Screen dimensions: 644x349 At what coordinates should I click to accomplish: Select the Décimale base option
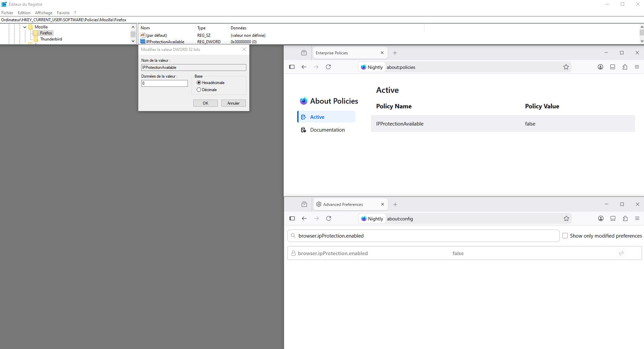point(199,90)
